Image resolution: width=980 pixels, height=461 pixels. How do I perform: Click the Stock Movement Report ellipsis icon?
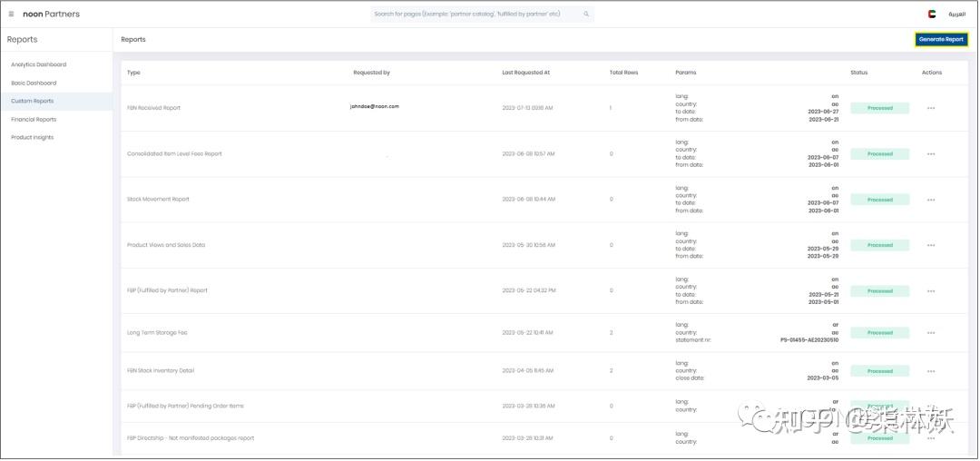coord(931,200)
